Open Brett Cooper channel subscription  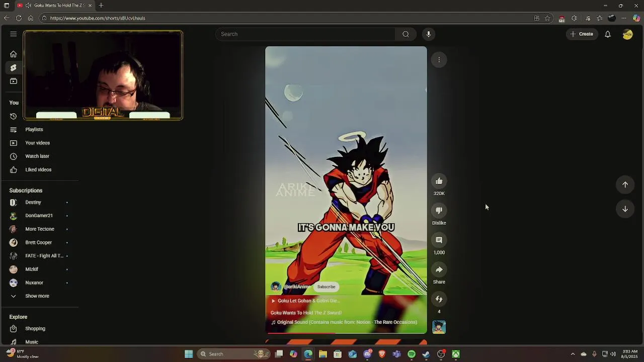point(40,242)
